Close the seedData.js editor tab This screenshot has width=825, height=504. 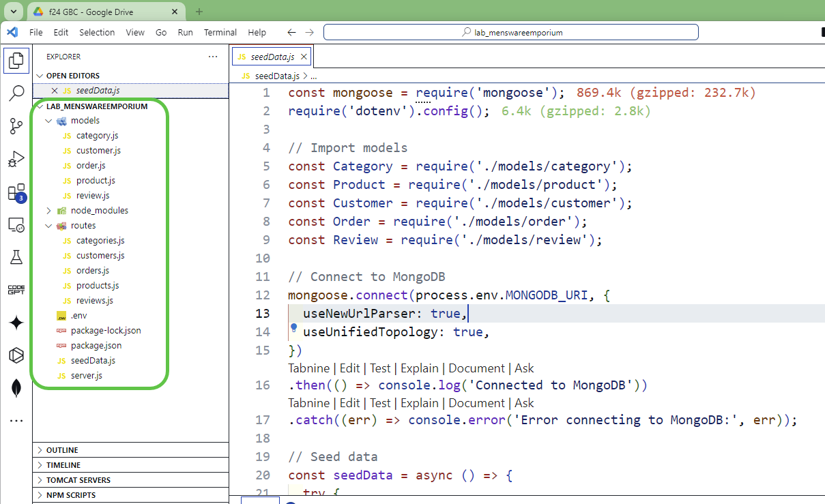304,57
